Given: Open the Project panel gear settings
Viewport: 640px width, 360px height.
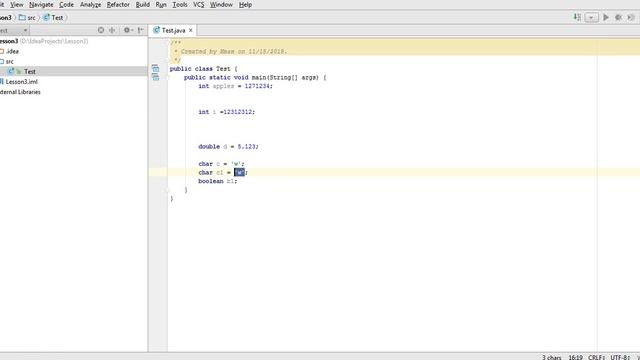Looking at the screenshot, I should 128,30.
